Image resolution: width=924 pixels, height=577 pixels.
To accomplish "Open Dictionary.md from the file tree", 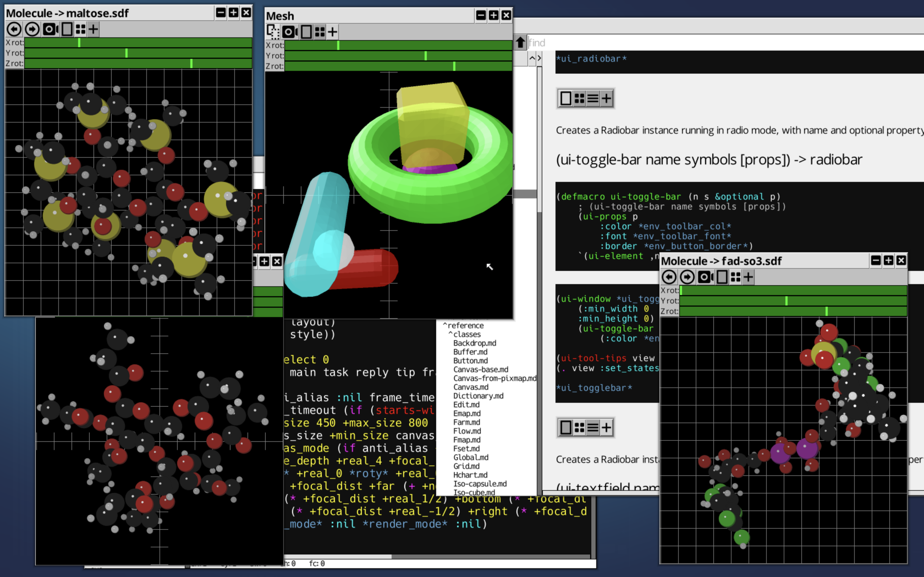I will 478,396.
